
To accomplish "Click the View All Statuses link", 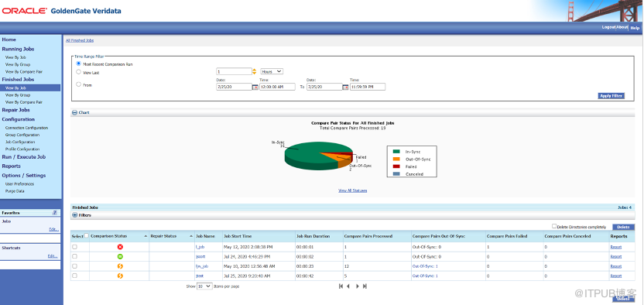I will pyautogui.click(x=353, y=191).
